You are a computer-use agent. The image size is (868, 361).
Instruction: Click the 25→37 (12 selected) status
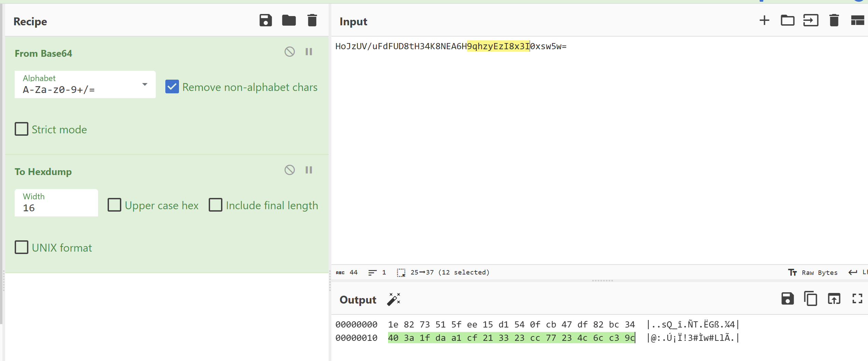point(443,272)
